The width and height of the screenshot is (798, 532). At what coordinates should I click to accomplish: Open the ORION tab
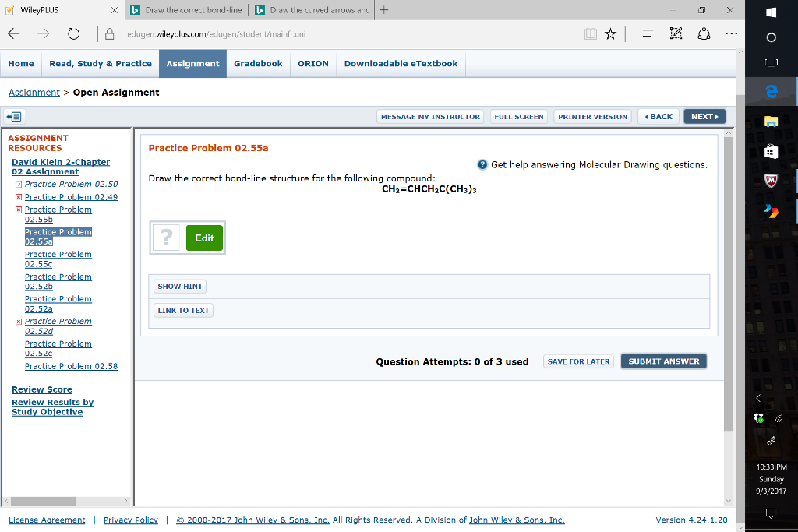313,64
